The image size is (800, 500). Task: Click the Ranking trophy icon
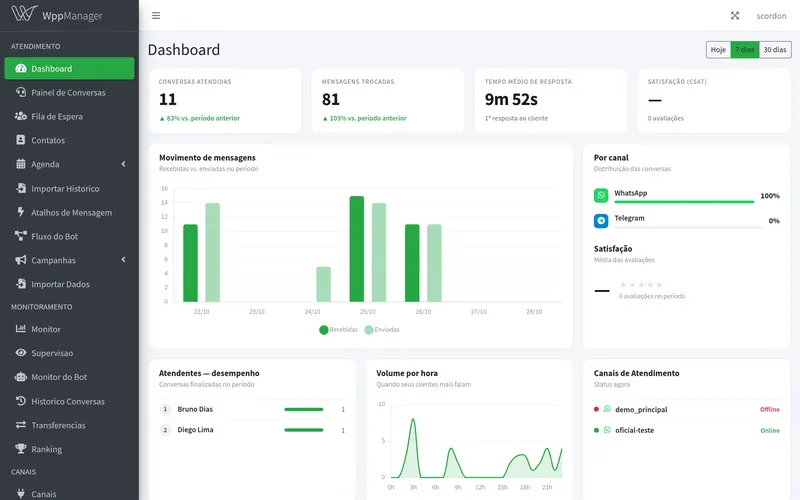21,449
